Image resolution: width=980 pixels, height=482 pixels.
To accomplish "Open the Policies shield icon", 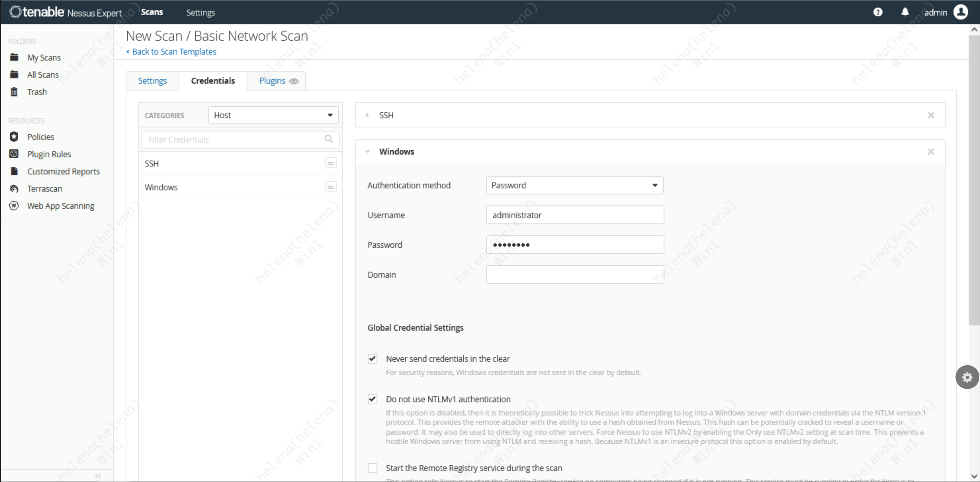I will click(x=14, y=137).
